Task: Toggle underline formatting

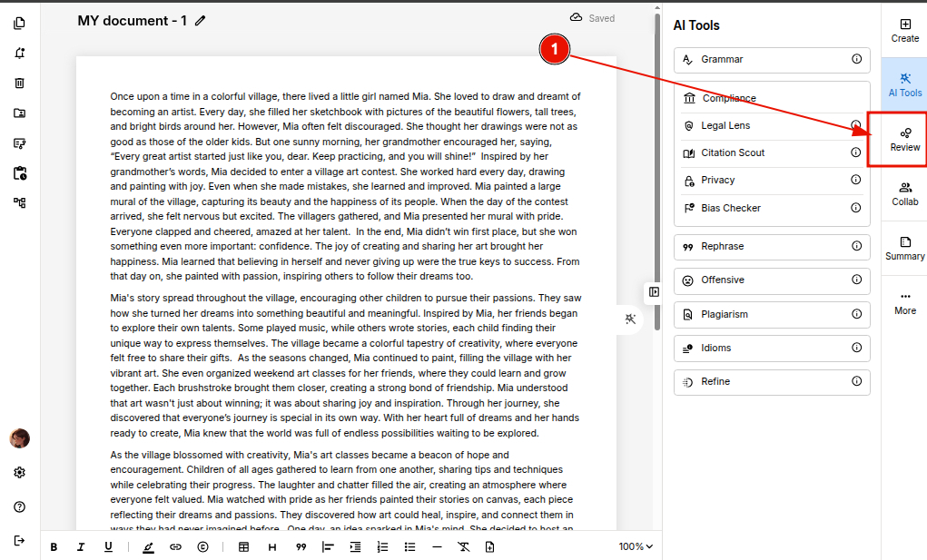Action: point(108,546)
